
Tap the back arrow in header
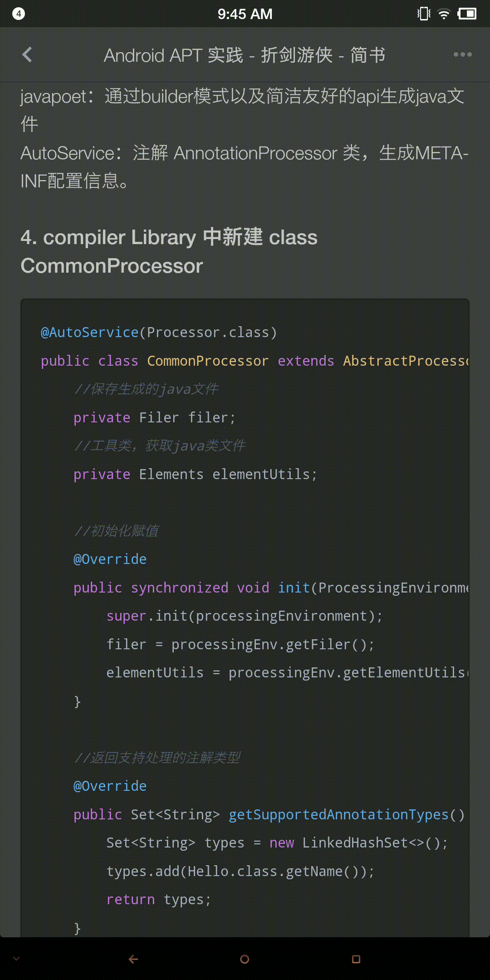27,55
